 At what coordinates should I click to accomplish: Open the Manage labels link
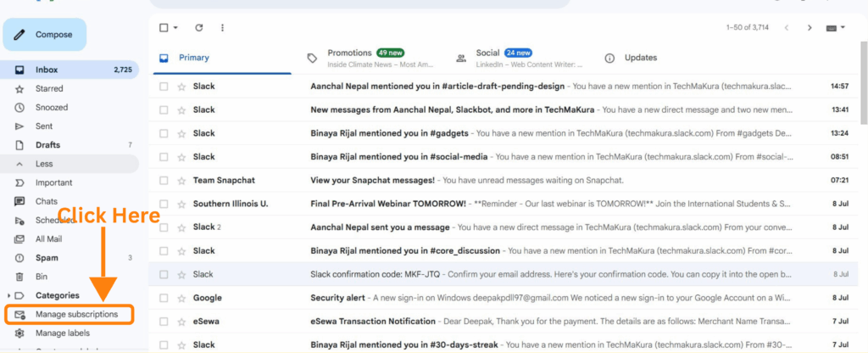tap(63, 333)
